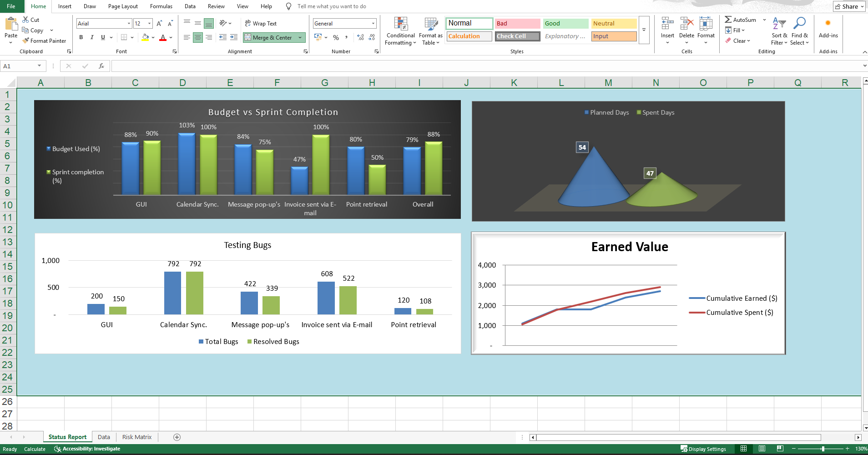Viewport: 868px width, 455px height.
Task: Decrease font size with the small A icon
Action: [x=170, y=23]
